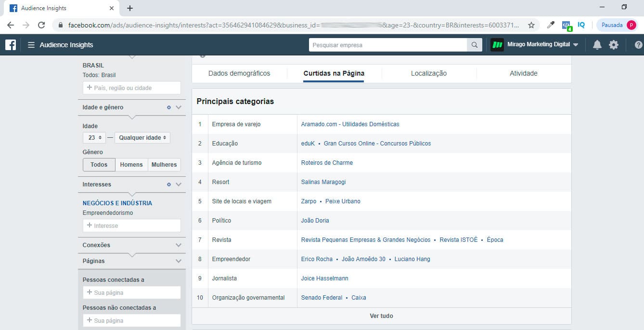This screenshot has height=330, width=644.
Task: Open Revista ISTOÉ link
Action: coord(459,240)
